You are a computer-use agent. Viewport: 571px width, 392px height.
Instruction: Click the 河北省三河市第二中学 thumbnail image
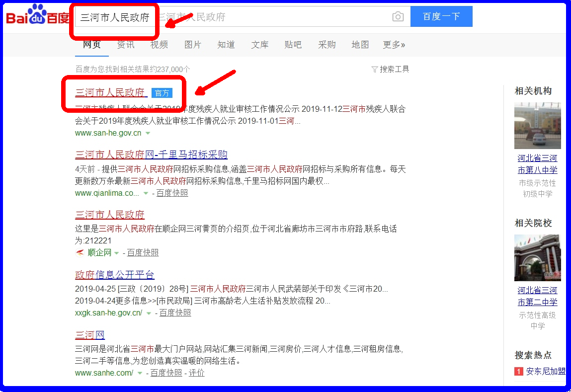coord(537,257)
